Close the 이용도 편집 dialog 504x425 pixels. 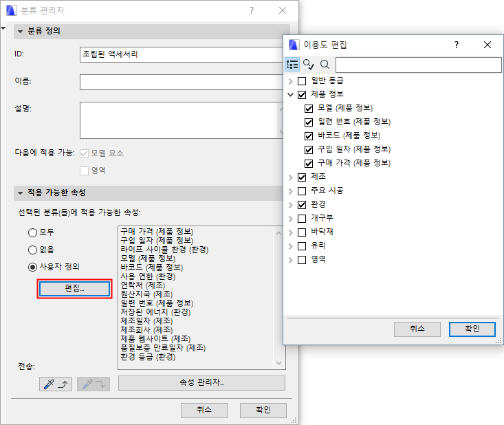point(487,45)
